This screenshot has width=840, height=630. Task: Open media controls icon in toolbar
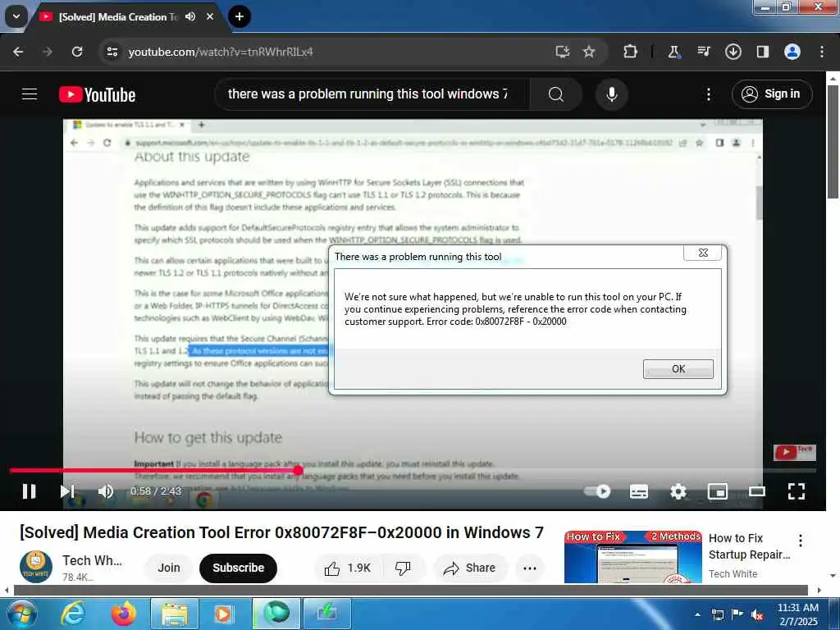point(703,52)
